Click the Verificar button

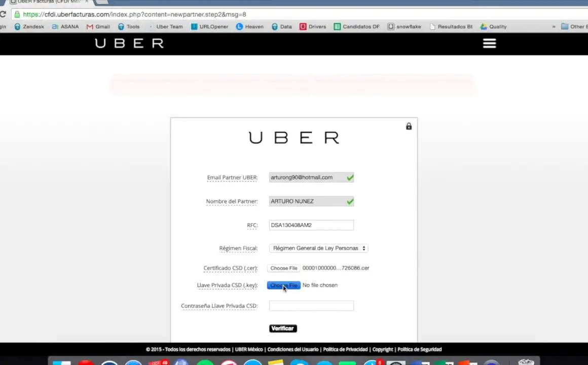click(283, 328)
